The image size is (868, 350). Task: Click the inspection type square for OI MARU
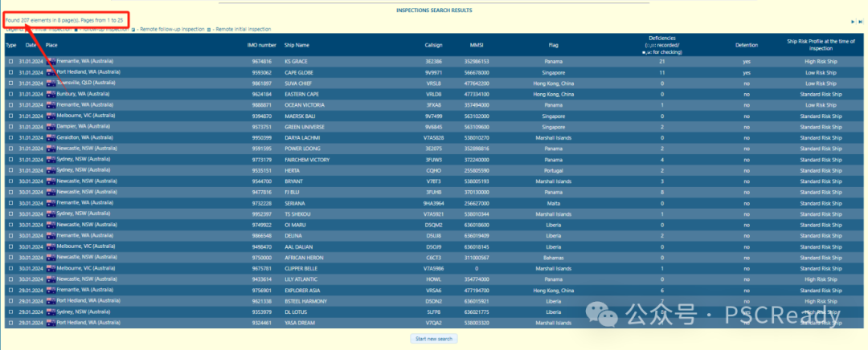point(10,226)
